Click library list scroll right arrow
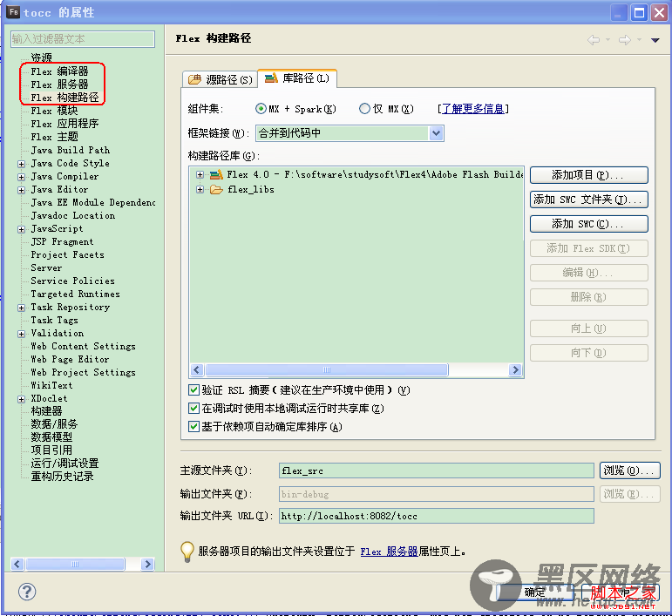The image size is (672, 616). (x=515, y=369)
